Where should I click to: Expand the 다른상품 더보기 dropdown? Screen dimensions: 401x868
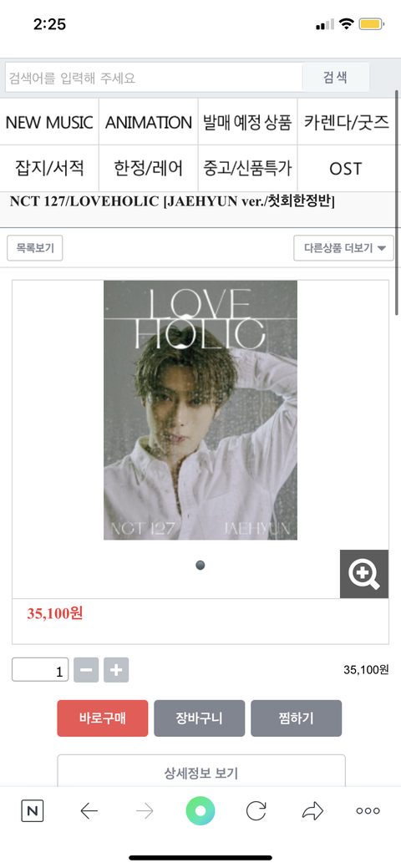[343, 248]
